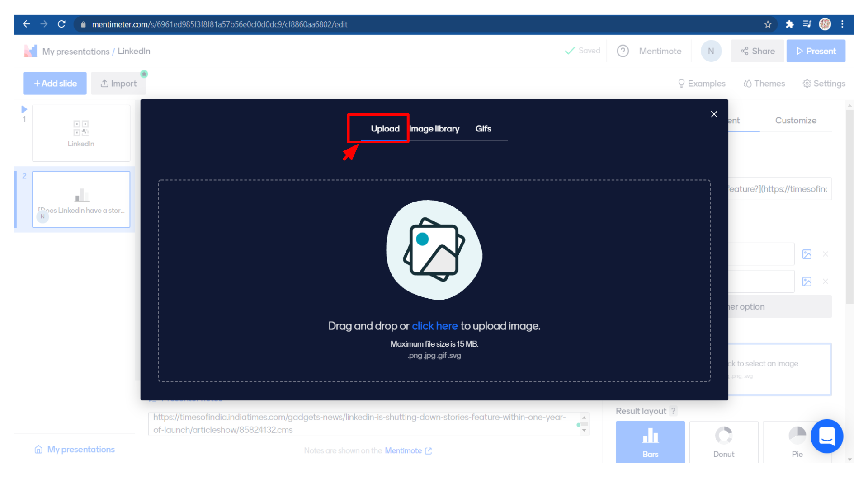This screenshot has height=488, width=868.
Task: Bookmark page with star icon
Action: coord(768,24)
